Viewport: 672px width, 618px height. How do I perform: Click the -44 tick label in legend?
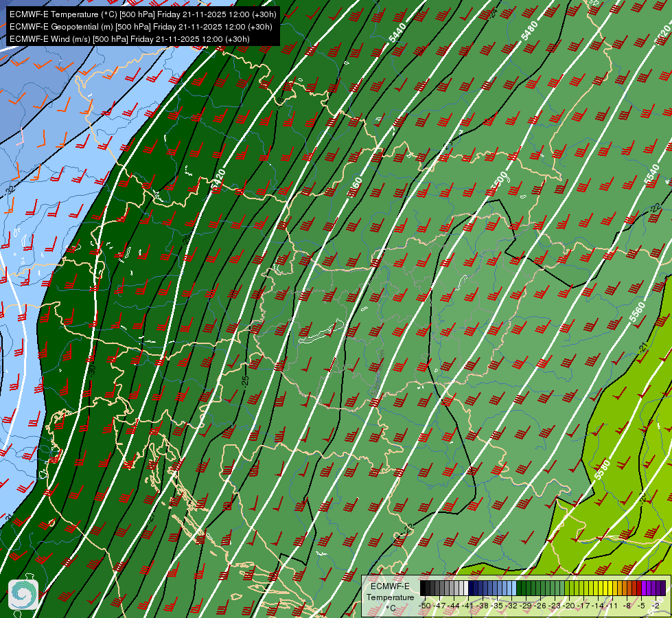(x=454, y=606)
